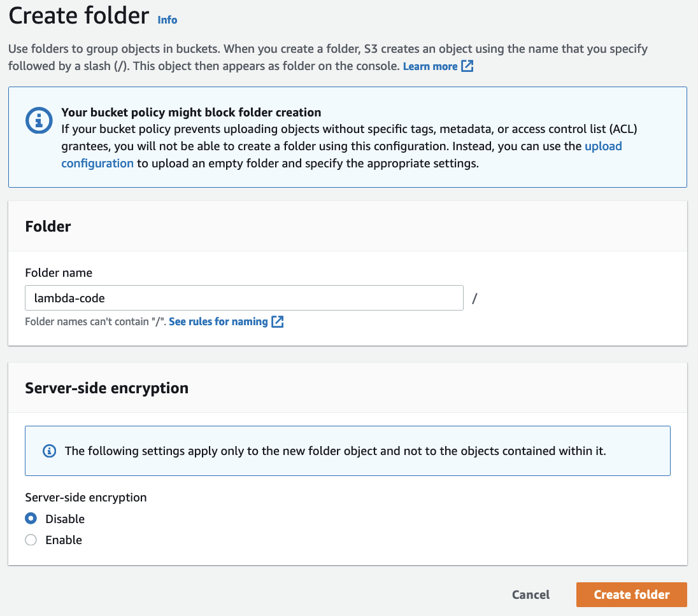Click external-link icon after See rules for naming
This screenshot has height=616, width=698.
tap(277, 321)
